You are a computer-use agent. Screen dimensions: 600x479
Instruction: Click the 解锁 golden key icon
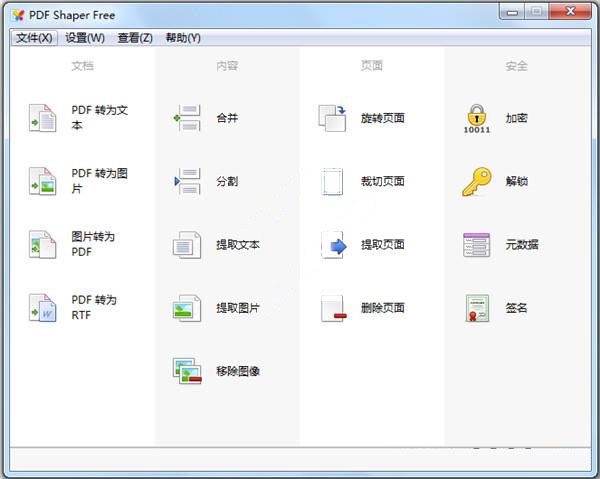[x=477, y=181]
